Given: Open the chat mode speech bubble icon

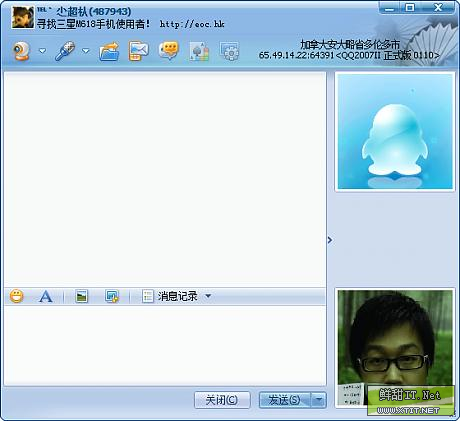Looking at the screenshot, I should point(169,51).
